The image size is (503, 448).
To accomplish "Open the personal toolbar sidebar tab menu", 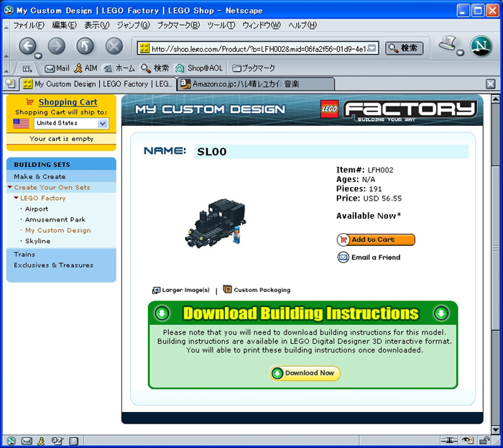I will (27, 69).
